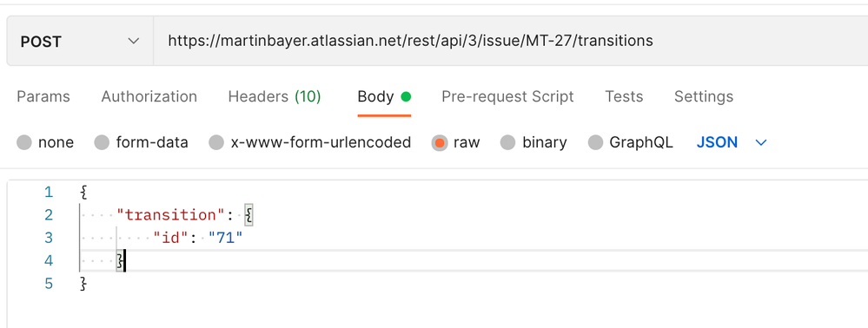
Task: Click the request URL field
Action: [510, 42]
